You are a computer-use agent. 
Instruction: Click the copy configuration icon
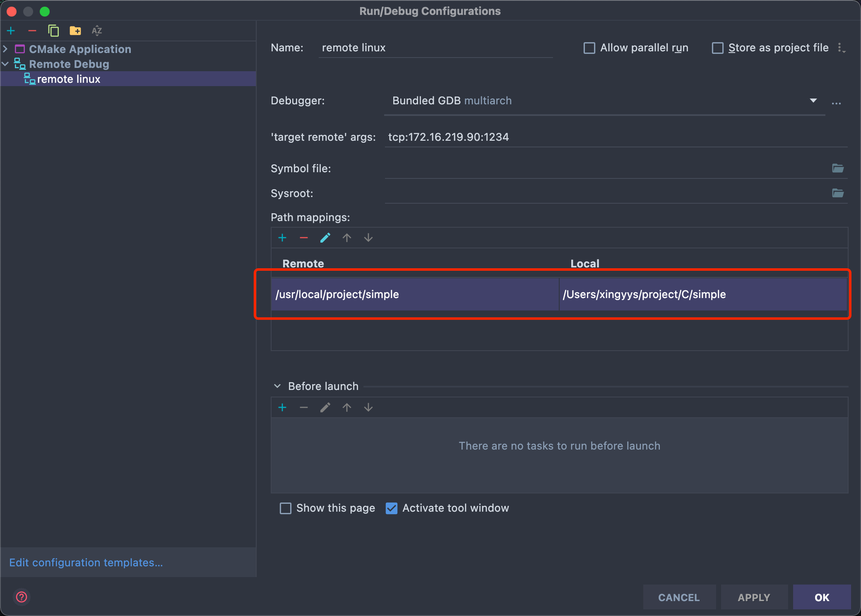click(x=53, y=31)
